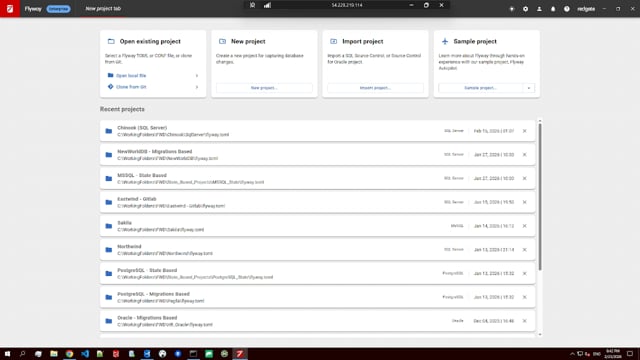
Task: Remove Chinook (SQL Server) from recent list
Action: [x=524, y=131]
